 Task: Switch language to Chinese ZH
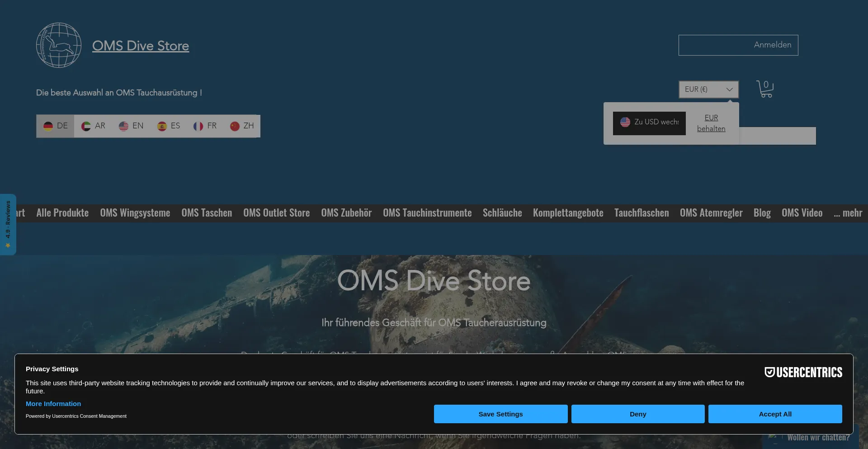coord(242,126)
